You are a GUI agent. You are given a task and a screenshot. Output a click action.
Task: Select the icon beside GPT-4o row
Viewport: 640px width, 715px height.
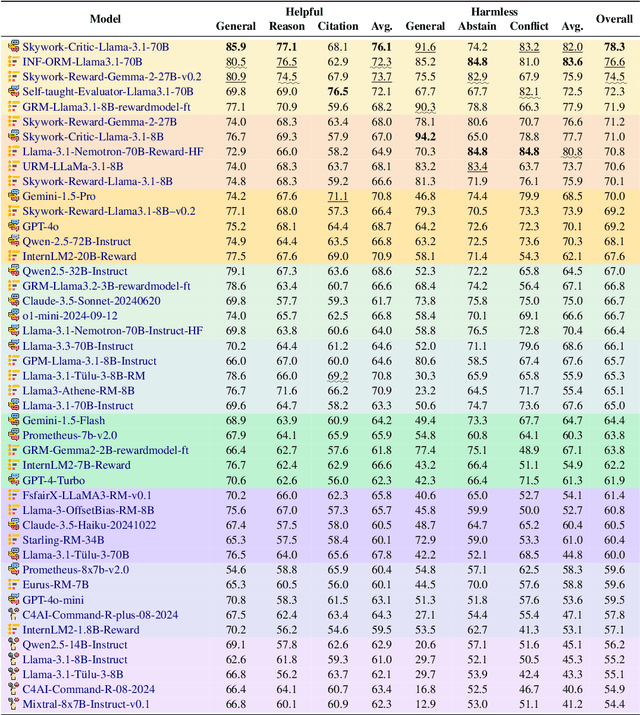14,226
